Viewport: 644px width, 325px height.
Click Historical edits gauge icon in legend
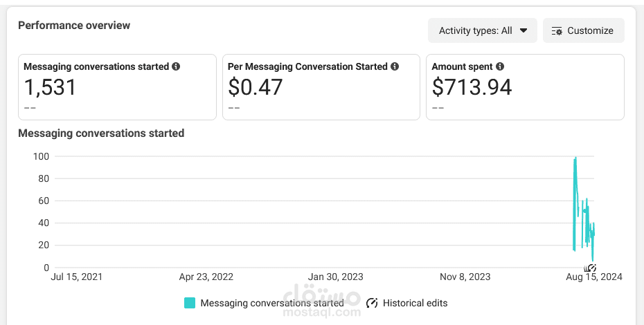pos(372,304)
